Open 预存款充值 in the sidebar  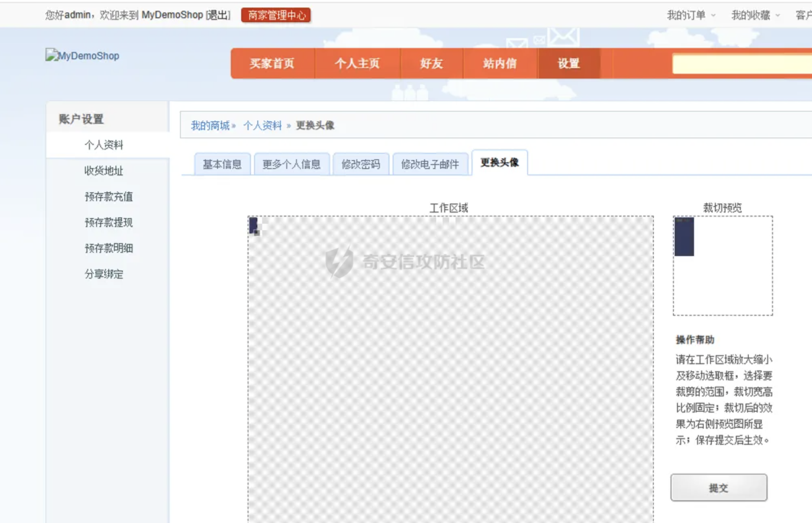[x=109, y=197]
